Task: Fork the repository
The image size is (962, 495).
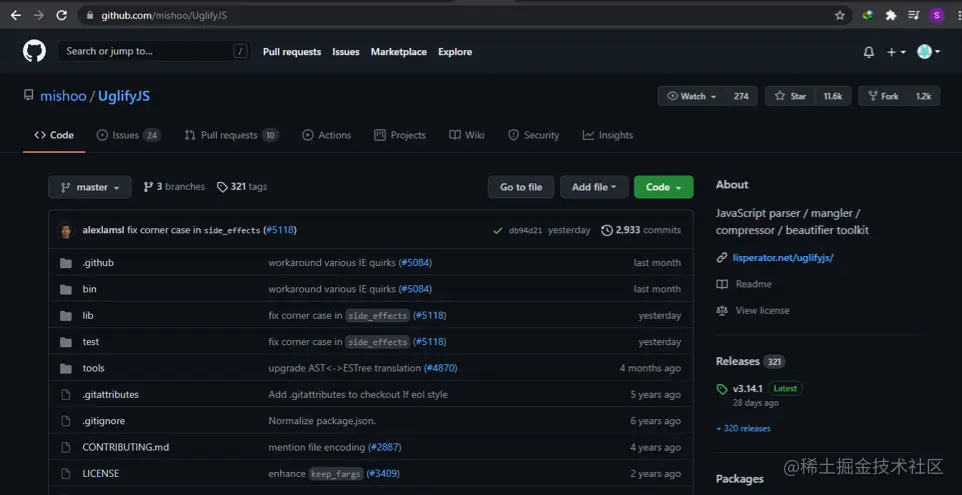Action: (x=883, y=96)
